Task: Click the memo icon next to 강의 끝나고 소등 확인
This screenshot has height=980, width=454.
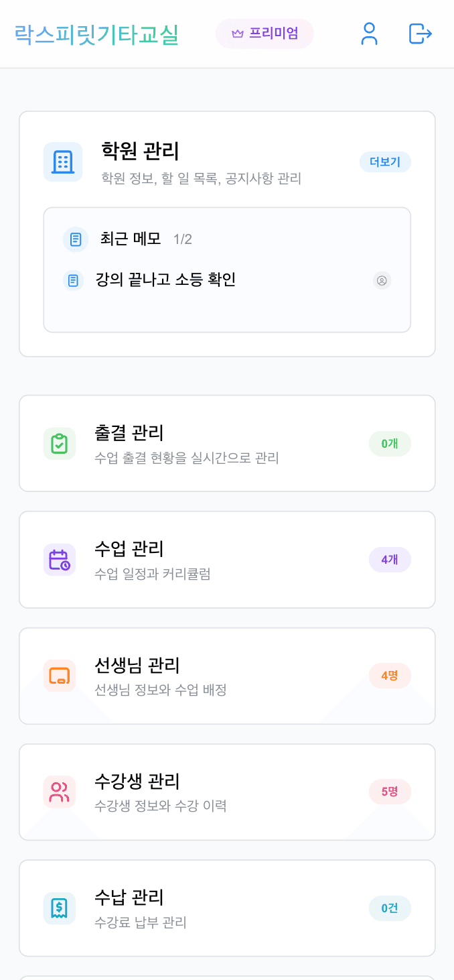Action: pos(73,280)
